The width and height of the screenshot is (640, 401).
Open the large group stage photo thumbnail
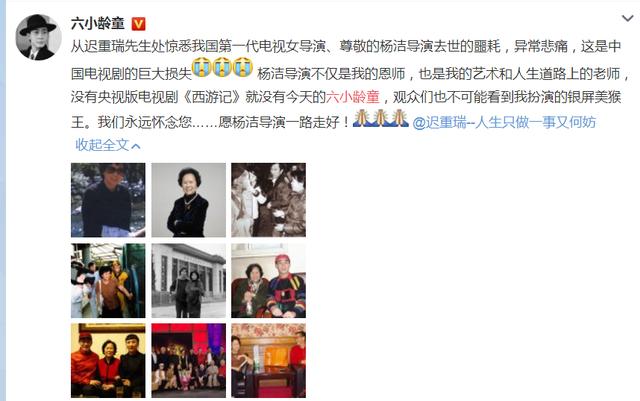tap(189, 361)
